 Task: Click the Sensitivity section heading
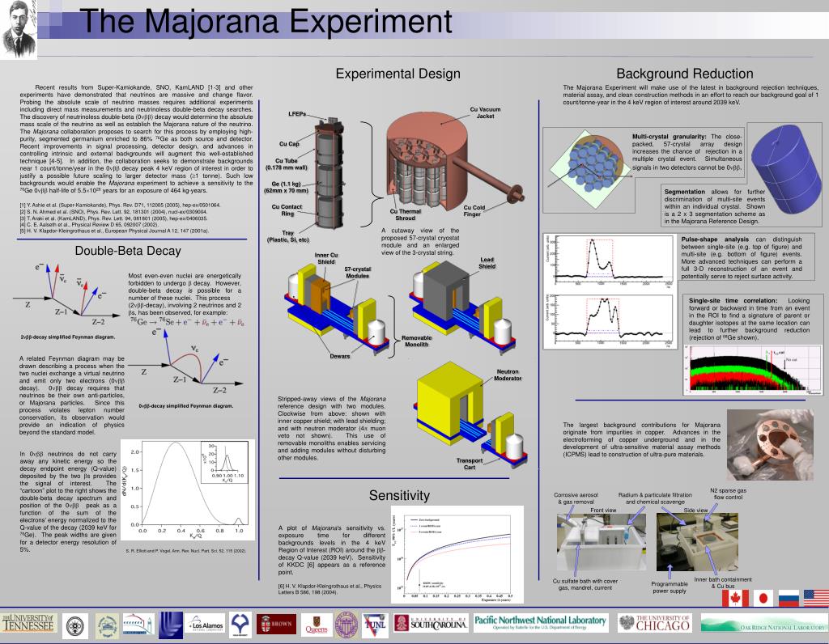tap(399, 495)
